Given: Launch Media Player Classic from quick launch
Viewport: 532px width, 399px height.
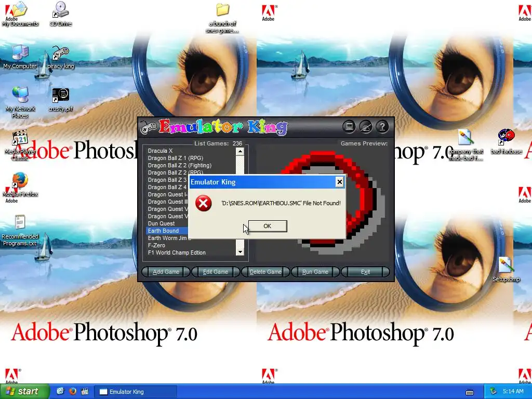Looking at the screenshot, I should [85, 392].
